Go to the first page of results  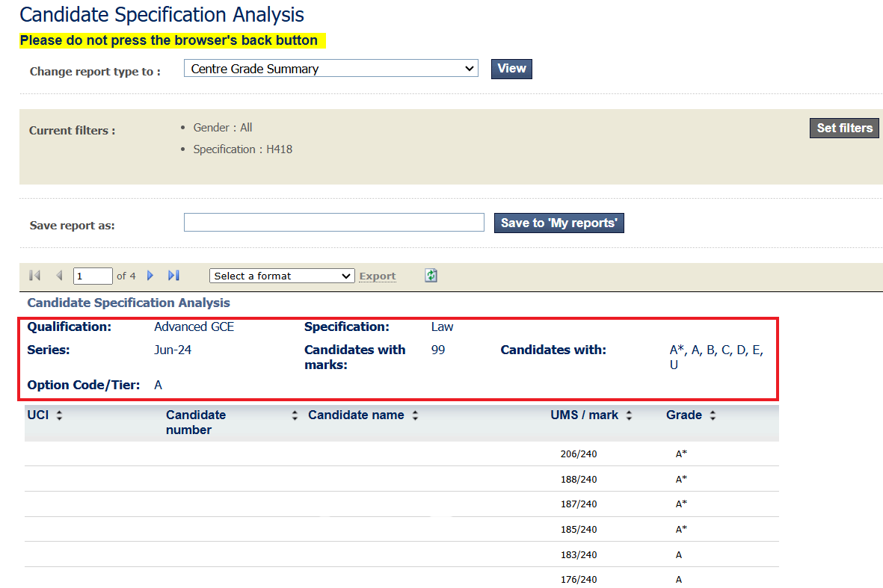(34, 276)
